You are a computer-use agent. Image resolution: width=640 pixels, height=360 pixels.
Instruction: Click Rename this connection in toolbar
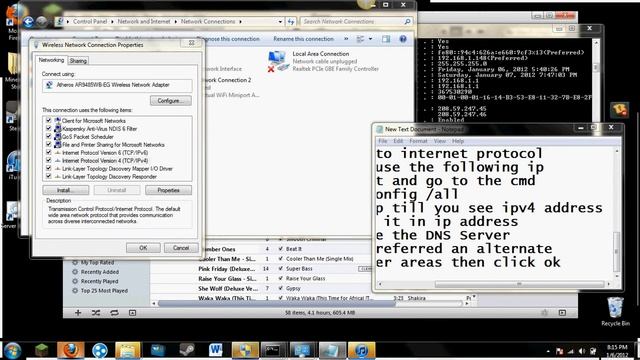click(303, 39)
